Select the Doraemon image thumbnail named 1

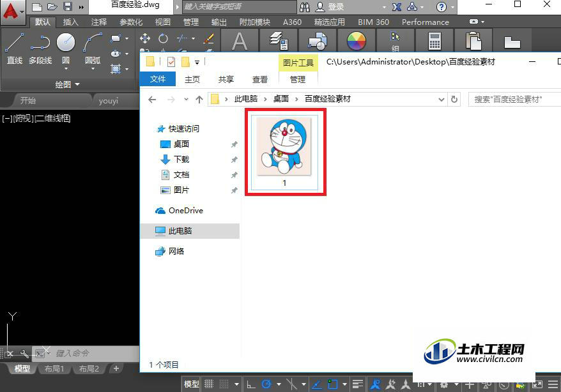pyautogui.click(x=285, y=153)
